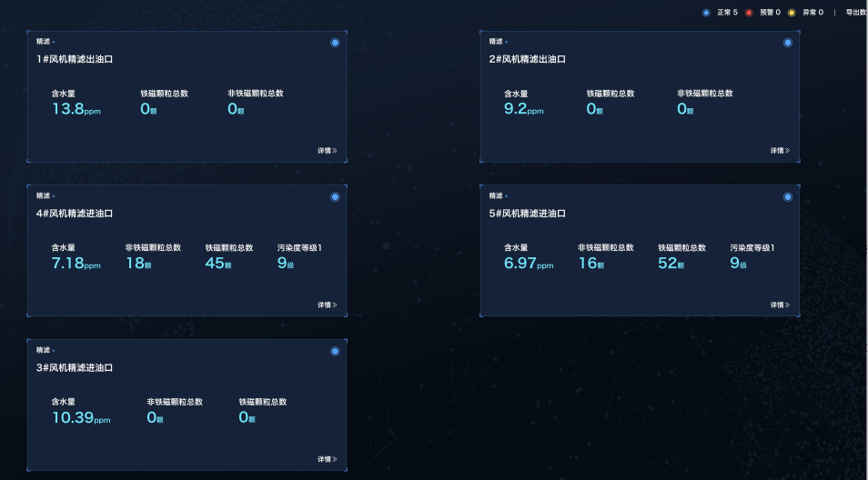Click the yellow 异常 legend dot

point(792,13)
